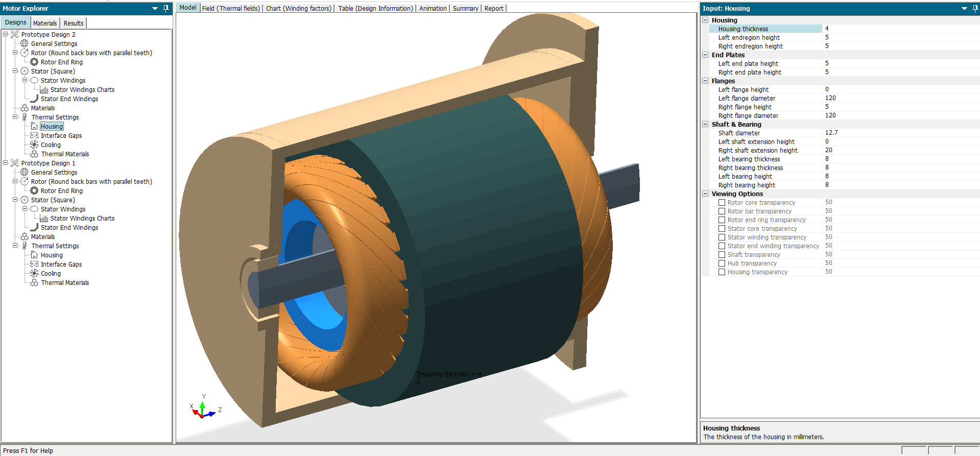
Task: Switch to the Animation tab
Action: (433, 8)
